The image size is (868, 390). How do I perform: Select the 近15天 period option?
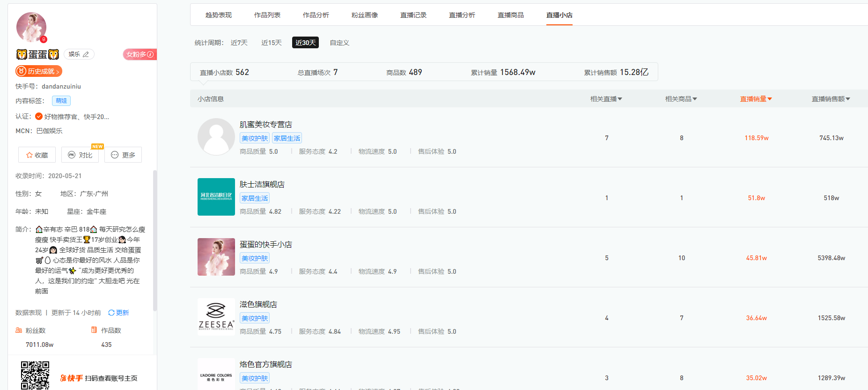click(x=272, y=43)
